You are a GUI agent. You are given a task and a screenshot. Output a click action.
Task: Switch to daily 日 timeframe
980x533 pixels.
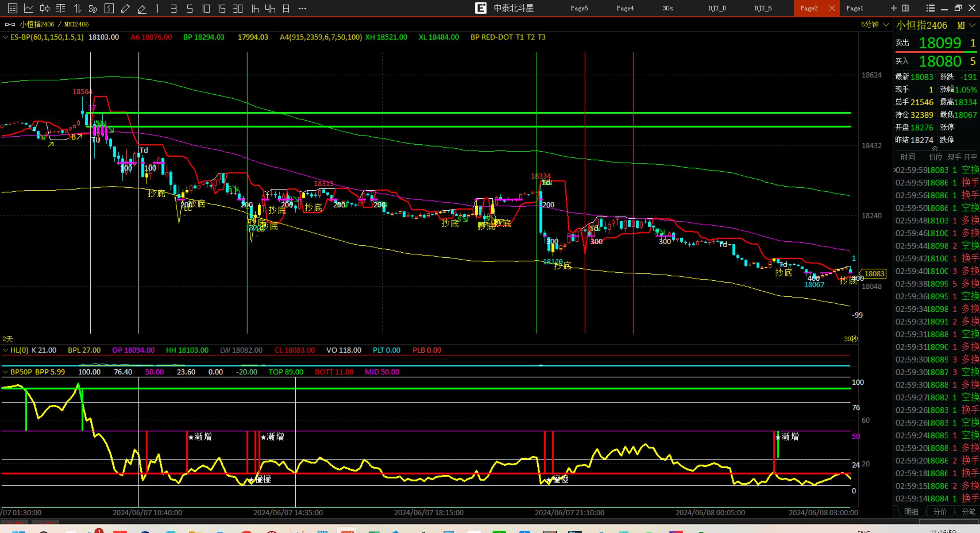tap(286, 8)
